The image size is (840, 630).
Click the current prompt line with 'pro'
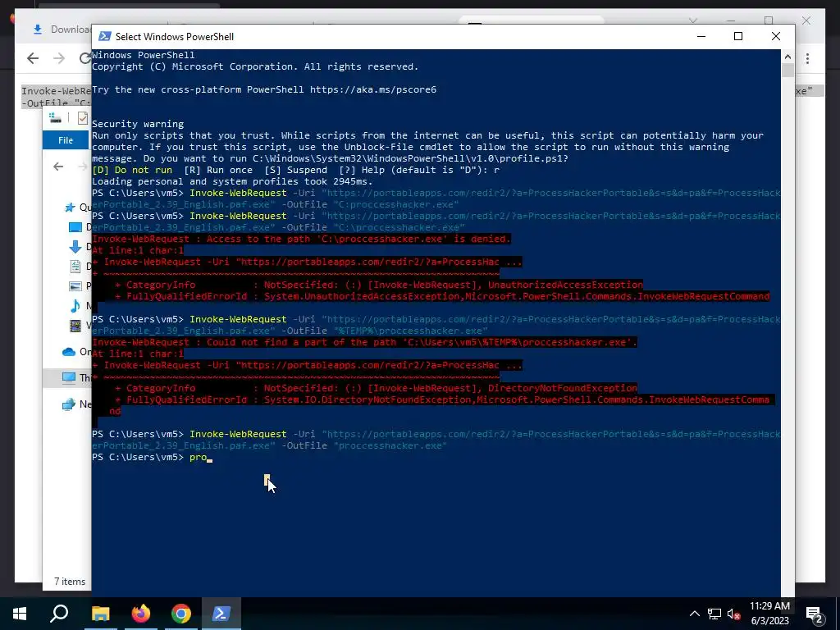[152, 457]
